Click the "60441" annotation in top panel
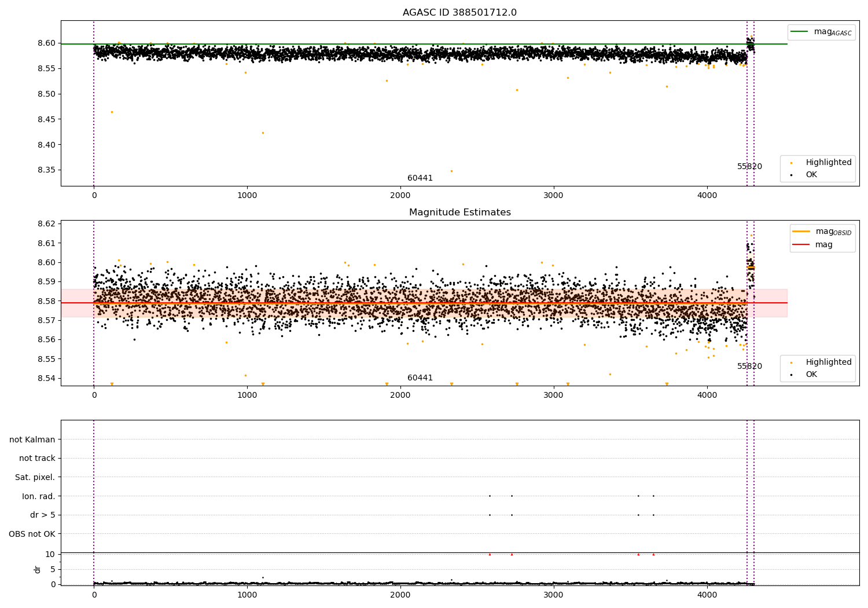Screen dimensions: 868x608 pyautogui.click(x=420, y=178)
